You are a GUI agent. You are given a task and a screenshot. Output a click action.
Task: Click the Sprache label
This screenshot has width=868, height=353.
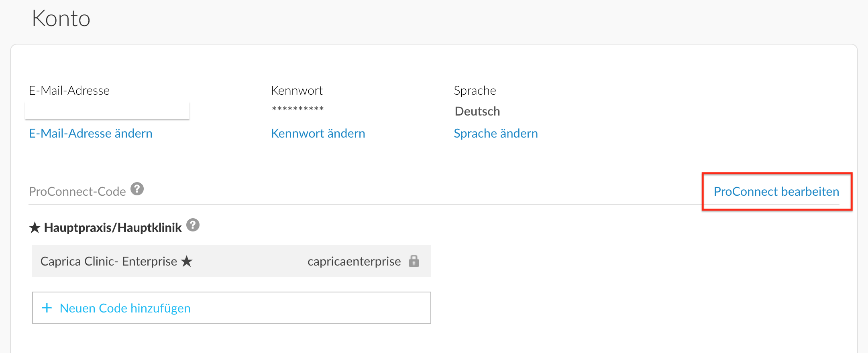click(x=475, y=90)
